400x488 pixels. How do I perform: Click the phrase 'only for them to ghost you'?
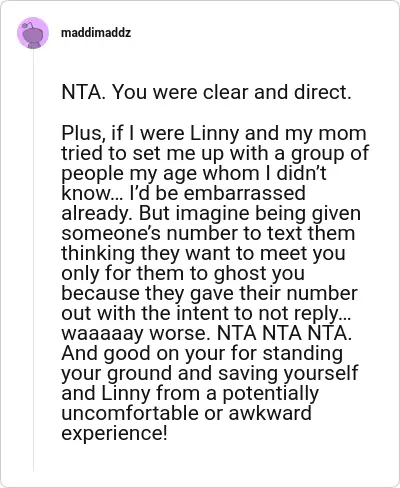pyautogui.click(x=183, y=273)
